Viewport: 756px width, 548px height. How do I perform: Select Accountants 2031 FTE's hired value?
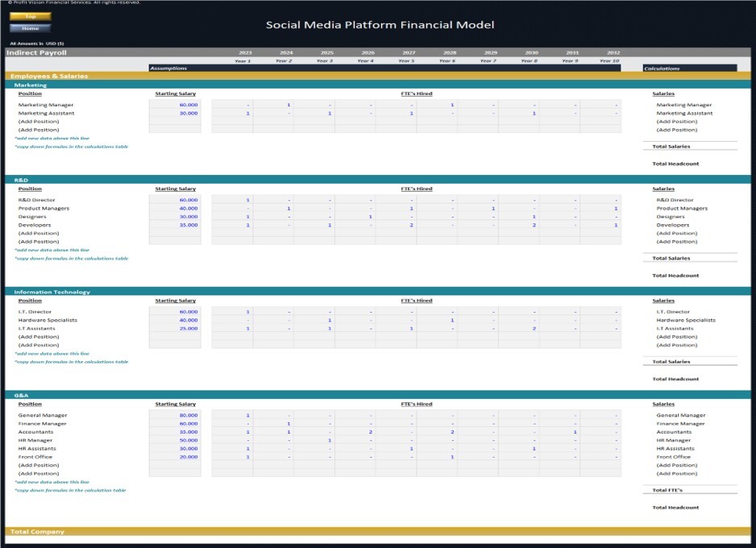point(560,432)
